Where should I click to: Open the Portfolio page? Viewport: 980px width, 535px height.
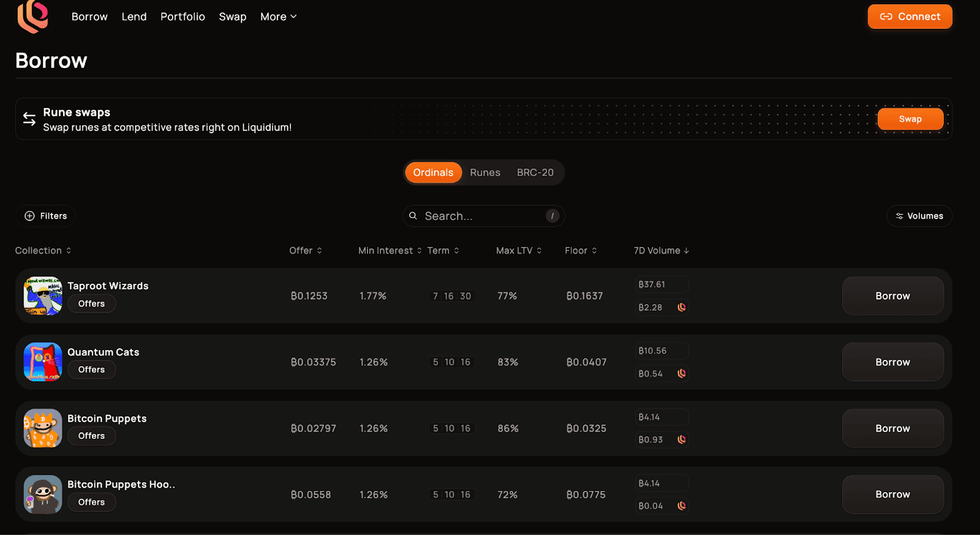[183, 17]
